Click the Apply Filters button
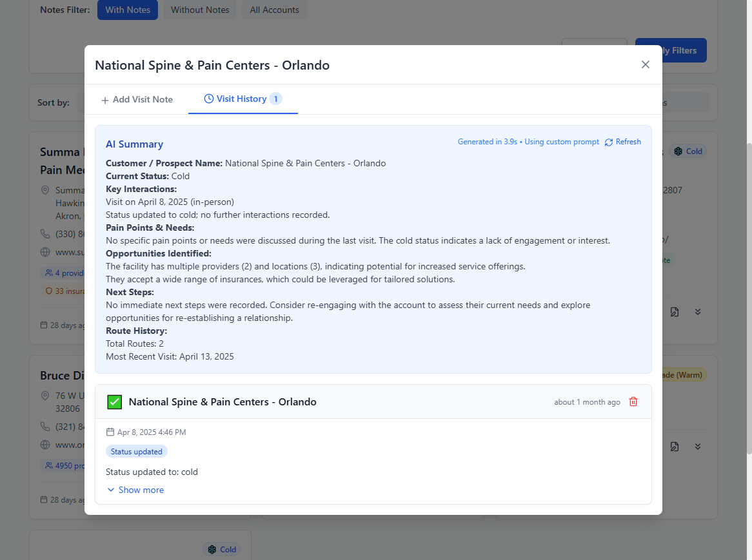Screen dimensions: 752x560 [x=684, y=50]
